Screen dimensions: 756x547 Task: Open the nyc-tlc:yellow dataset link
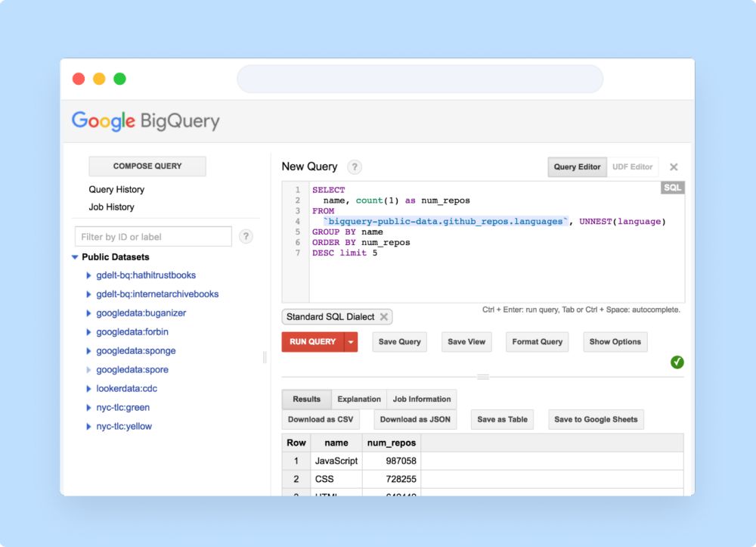(124, 427)
